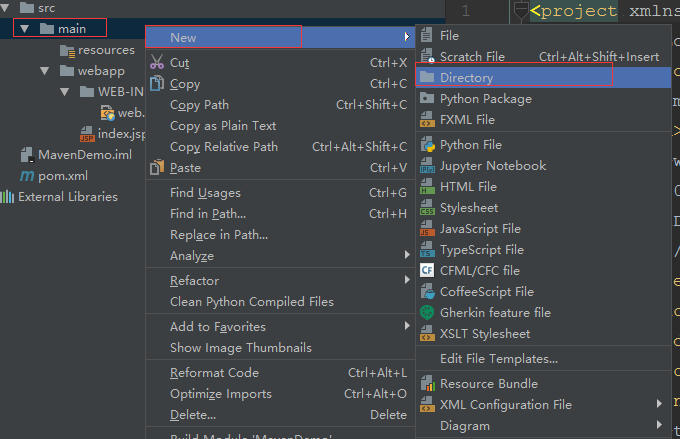Select the Jupyter Notebook icon

[427, 166]
